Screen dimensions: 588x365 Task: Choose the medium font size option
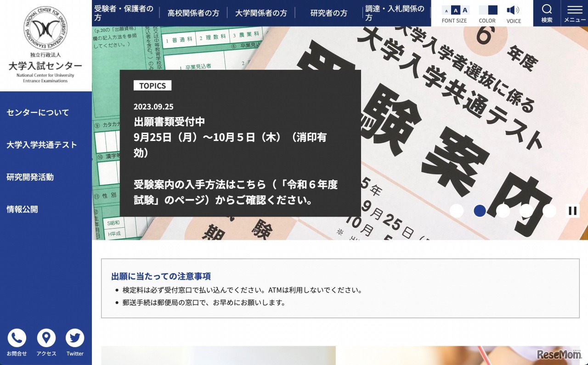click(455, 10)
